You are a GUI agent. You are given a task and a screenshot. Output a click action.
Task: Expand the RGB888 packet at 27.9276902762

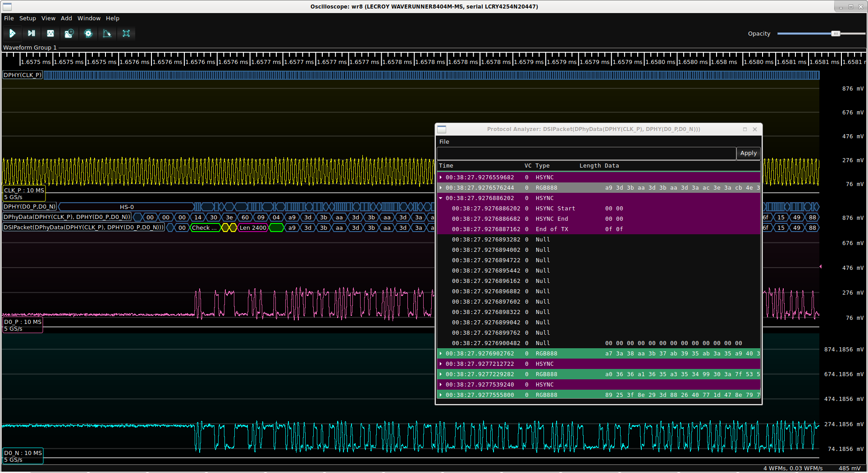click(441, 354)
